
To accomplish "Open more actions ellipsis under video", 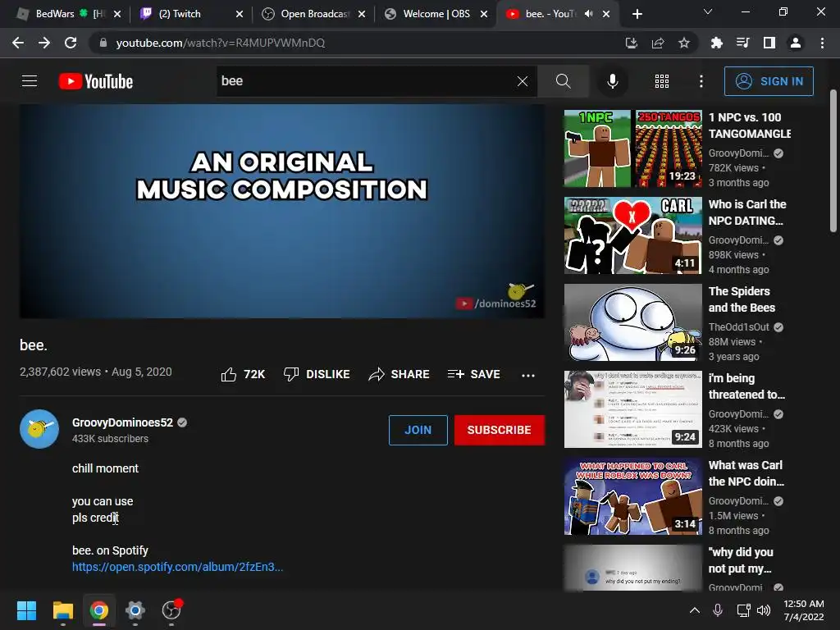I will (x=528, y=375).
